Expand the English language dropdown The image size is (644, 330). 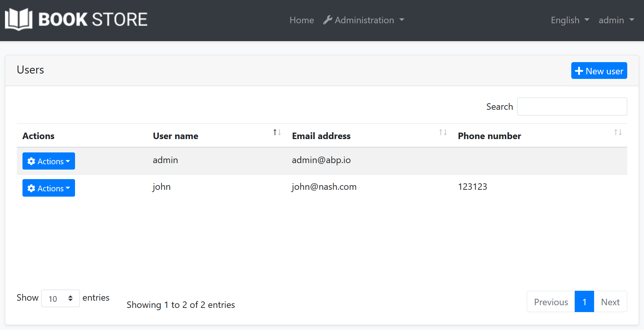(569, 20)
